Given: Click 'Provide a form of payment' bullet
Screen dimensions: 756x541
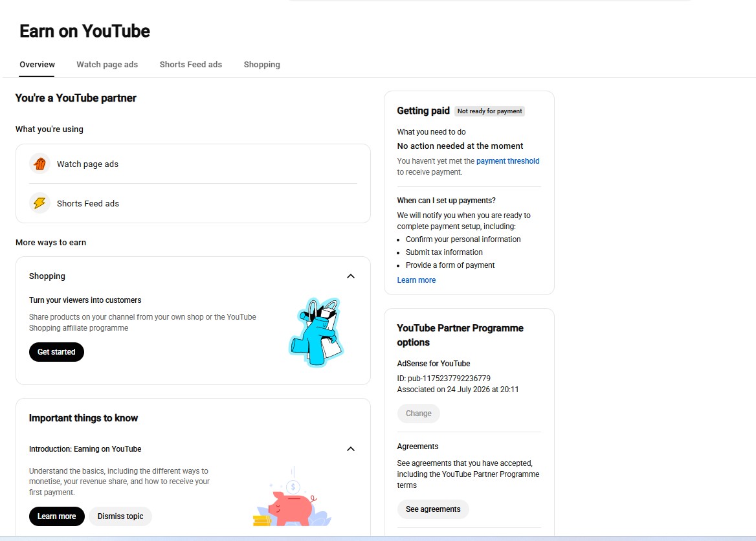Looking at the screenshot, I should click(x=450, y=265).
